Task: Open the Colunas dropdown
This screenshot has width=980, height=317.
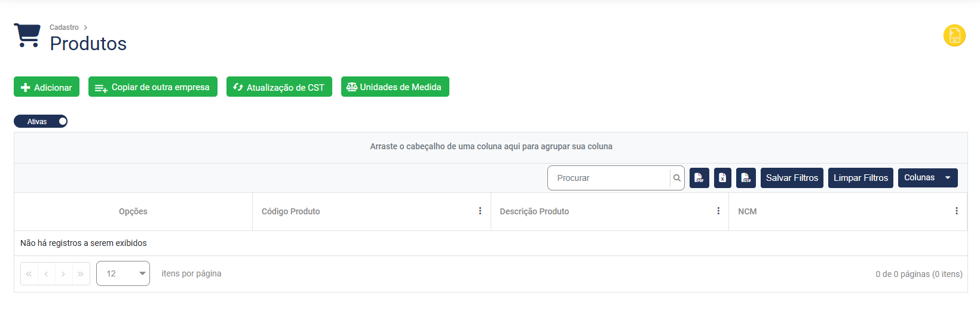Action: [927, 178]
